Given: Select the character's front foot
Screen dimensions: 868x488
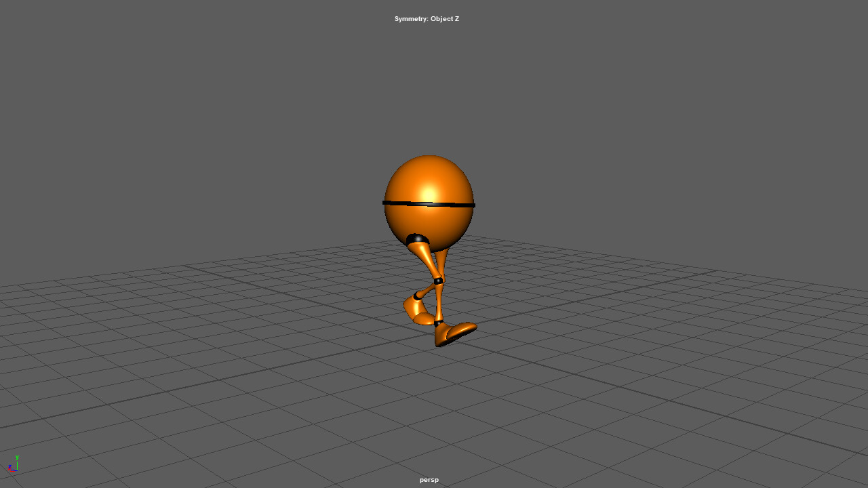Looking at the screenshot, I should click(x=454, y=331).
